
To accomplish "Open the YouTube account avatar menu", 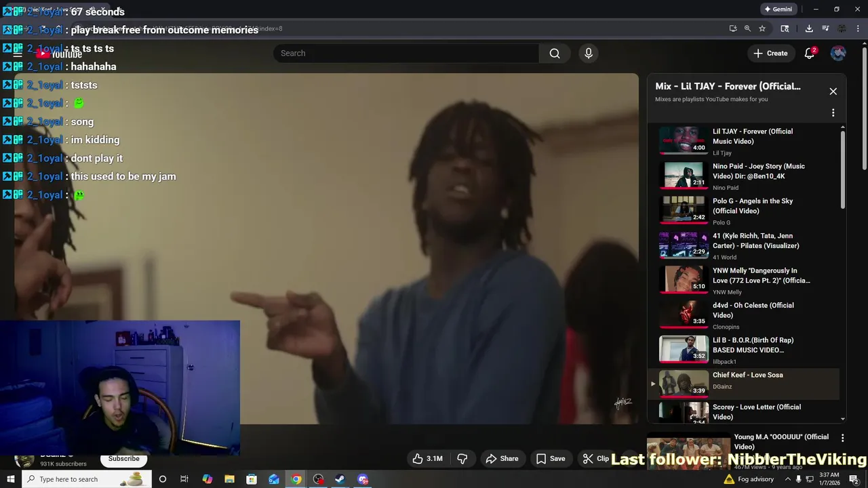I will [839, 54].
